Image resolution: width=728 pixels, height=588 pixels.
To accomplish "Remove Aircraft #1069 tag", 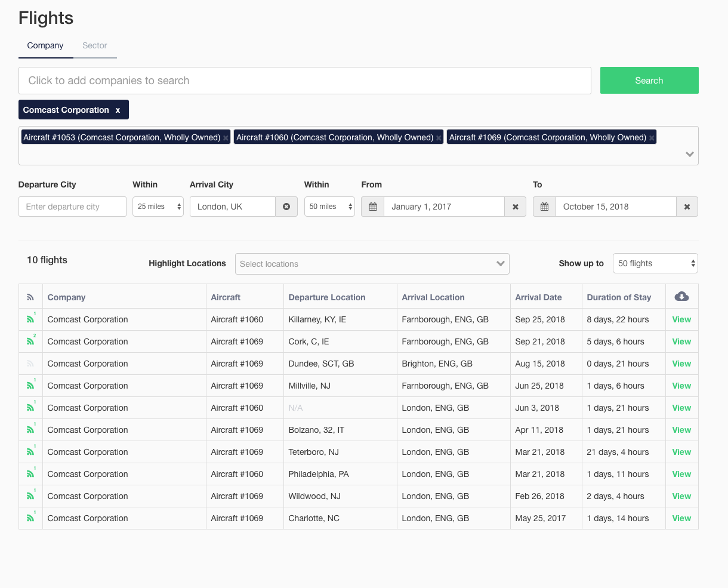I will click(x=652, y=138).
